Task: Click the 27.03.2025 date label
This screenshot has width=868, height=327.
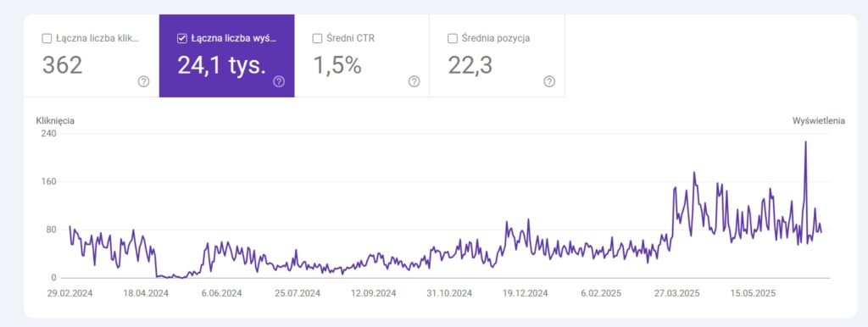Action: pos(677,293)
